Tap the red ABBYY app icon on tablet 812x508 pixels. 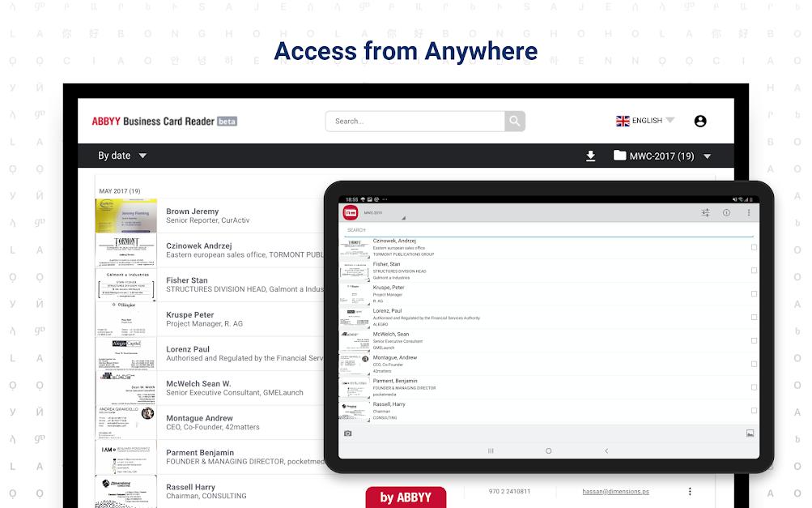click(x=351, y=212)
